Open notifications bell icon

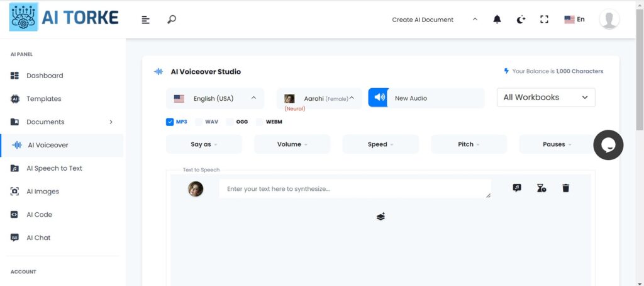point(497,20)
